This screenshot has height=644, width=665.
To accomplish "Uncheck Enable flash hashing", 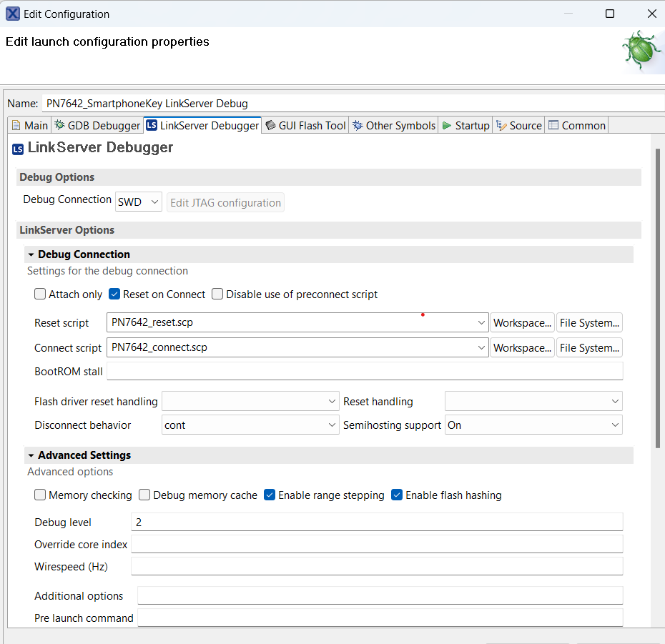I will coord(397,495).
